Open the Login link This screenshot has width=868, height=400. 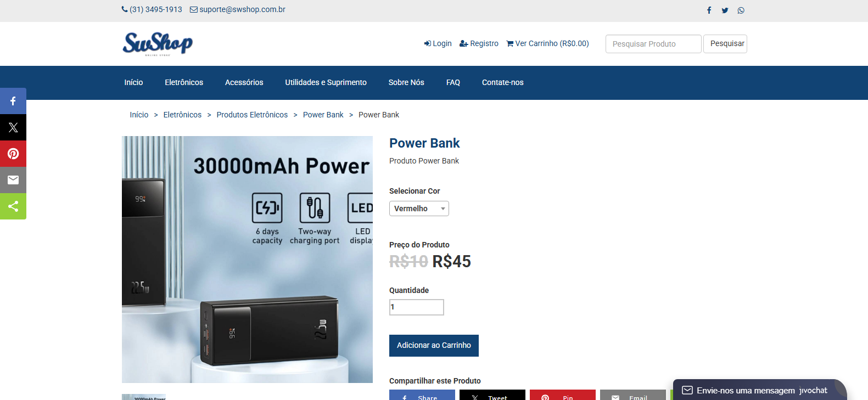[x=438, y=43]
